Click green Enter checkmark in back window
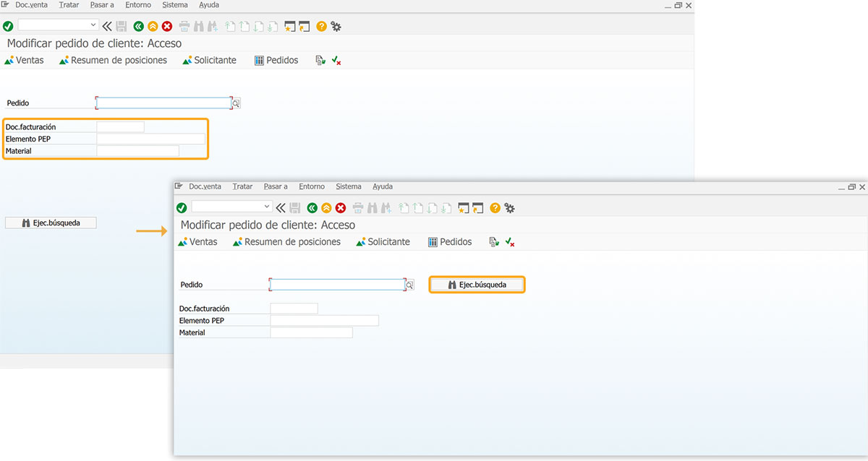 pyautogui.click(x=8, y=26)
